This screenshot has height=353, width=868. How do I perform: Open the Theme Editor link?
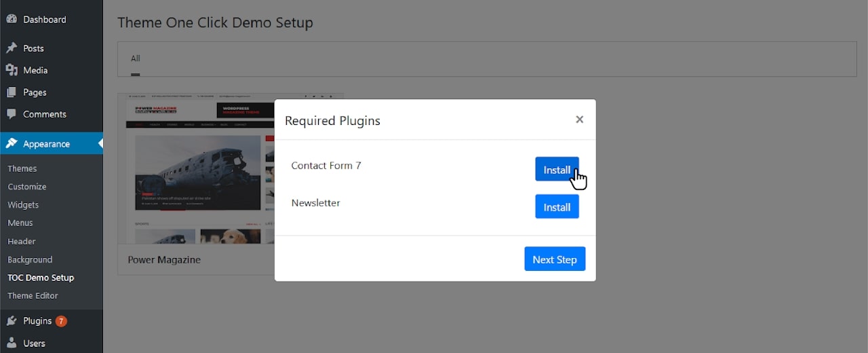point(33,296)
